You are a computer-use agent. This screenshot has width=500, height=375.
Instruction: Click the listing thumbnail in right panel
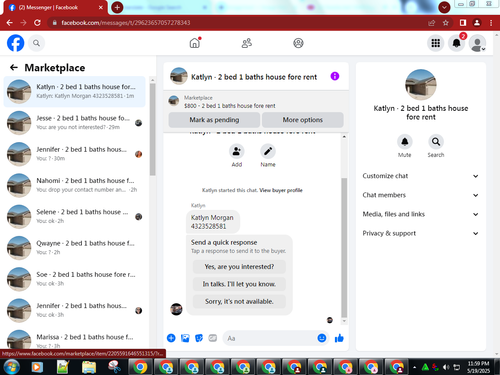421,85
